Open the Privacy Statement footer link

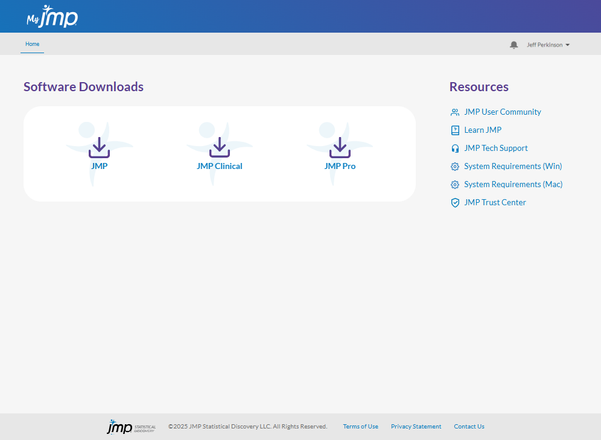[416, 426]
